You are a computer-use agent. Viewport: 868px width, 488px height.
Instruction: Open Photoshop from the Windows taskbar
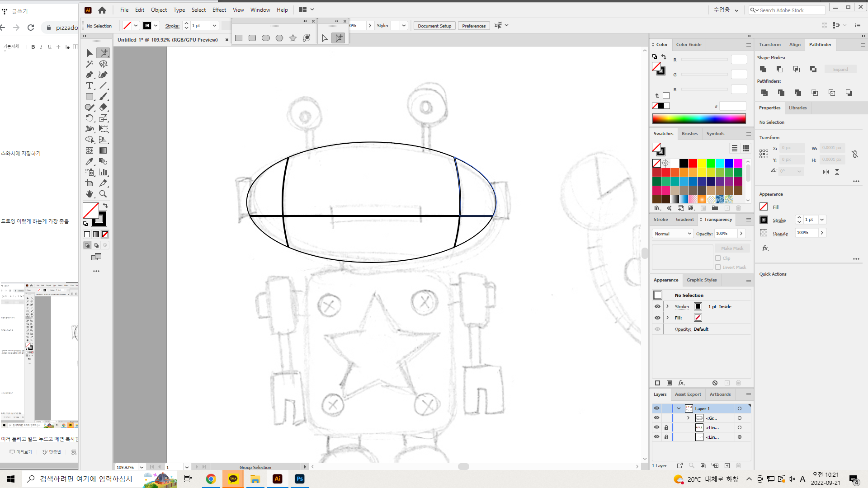point(299,479)
